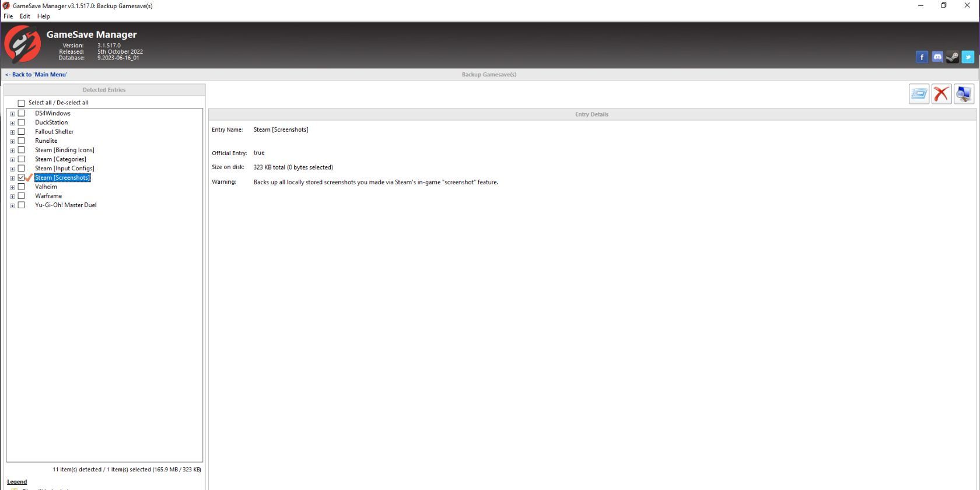Expand the Fallout Shelter tree node
Viewport: 980px width, 490px height.
pyautogui.click(x=12, y=132)
